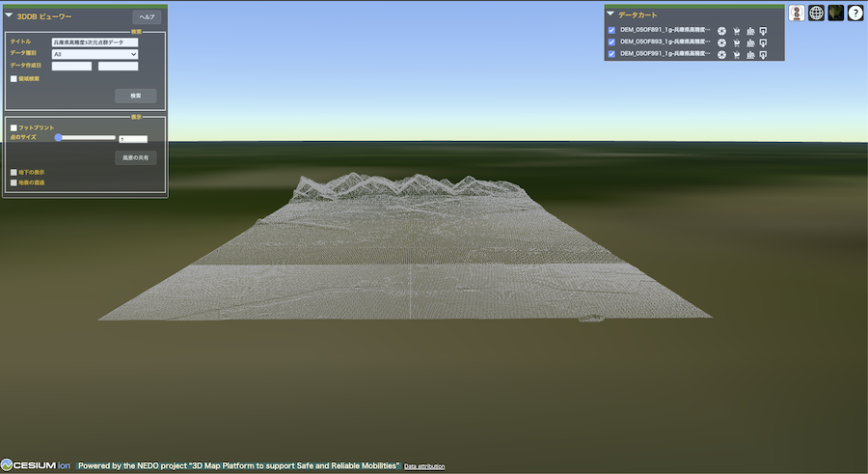Collapse the データカート panel triangle

610,14
